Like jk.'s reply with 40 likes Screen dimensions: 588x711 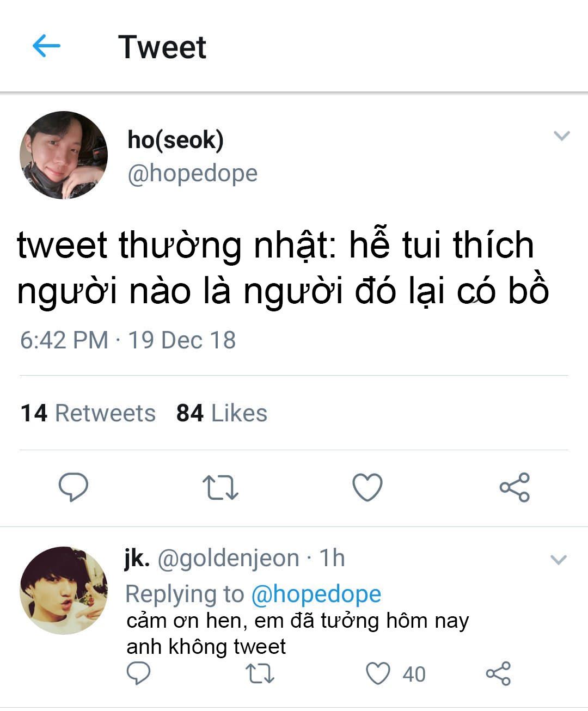(378, 674)
